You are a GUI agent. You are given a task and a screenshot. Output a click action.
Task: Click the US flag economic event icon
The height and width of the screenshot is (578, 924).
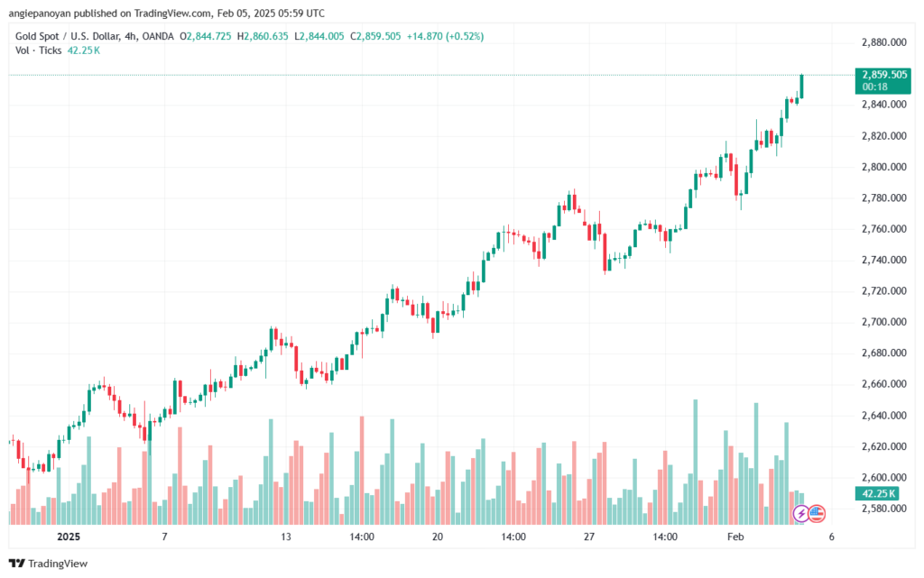pyautogui.click(x=817, y=514)
